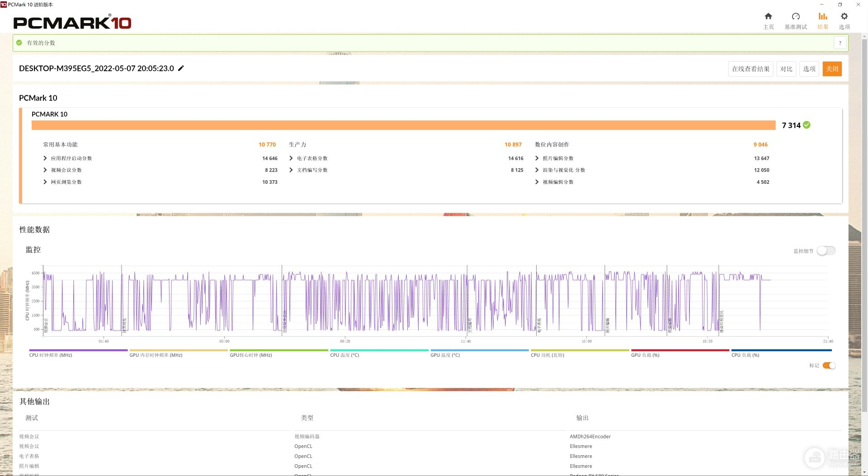Click the AMDh264Encoder output cell
Image resolution: width=868 pixels, height=476 pixels.
[x=590, y=437]
